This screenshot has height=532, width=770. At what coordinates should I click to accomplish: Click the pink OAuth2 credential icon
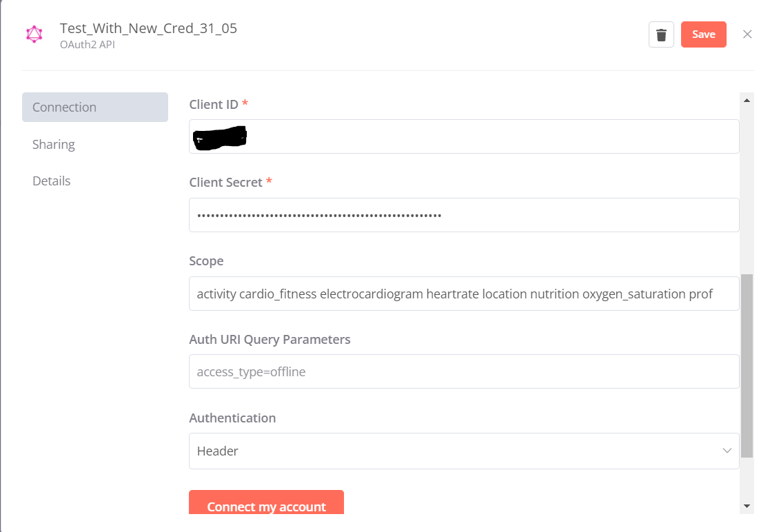(x=34, y=34)
